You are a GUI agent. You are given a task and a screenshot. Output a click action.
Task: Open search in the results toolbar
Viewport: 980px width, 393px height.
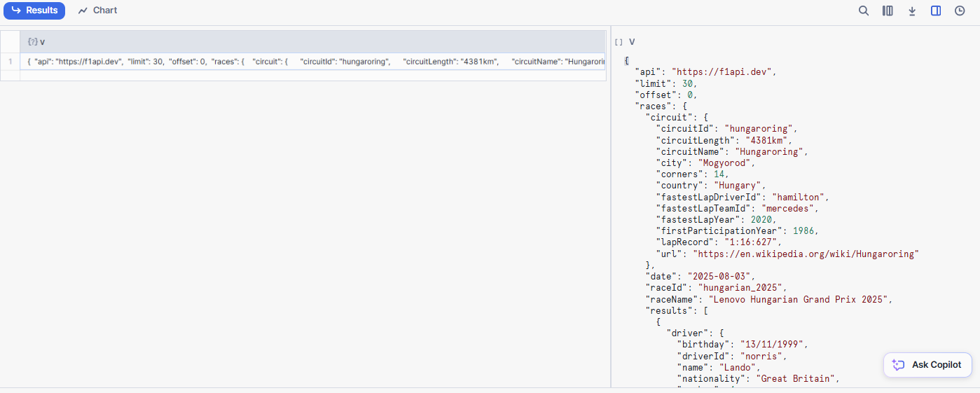pyautogui.click(x=864, y=11)
